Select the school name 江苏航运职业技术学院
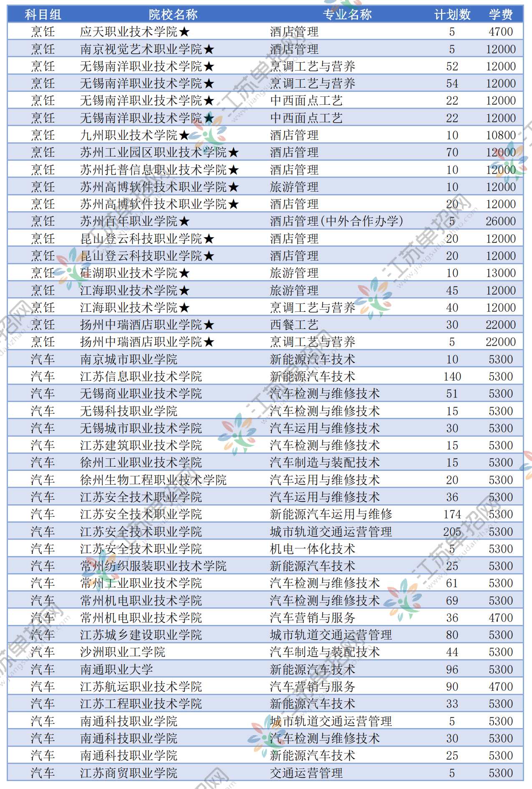This screenshot has width=532, height=789. coord(141,687)
